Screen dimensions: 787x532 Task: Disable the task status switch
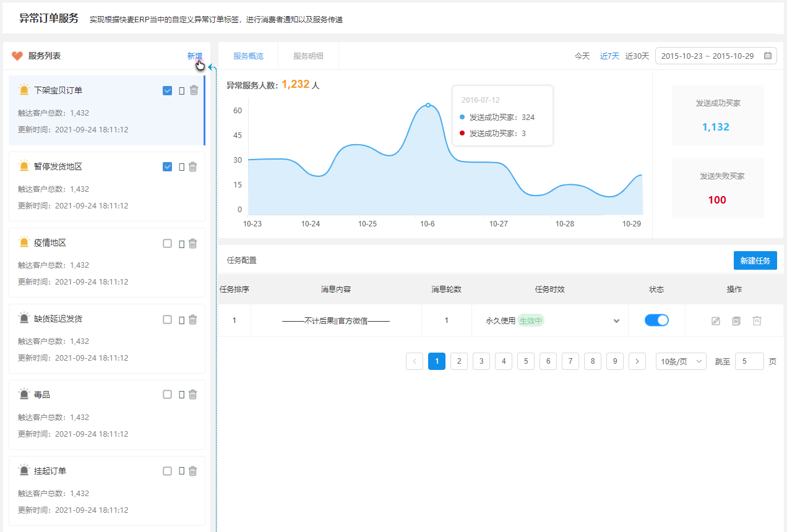[656, 320]
